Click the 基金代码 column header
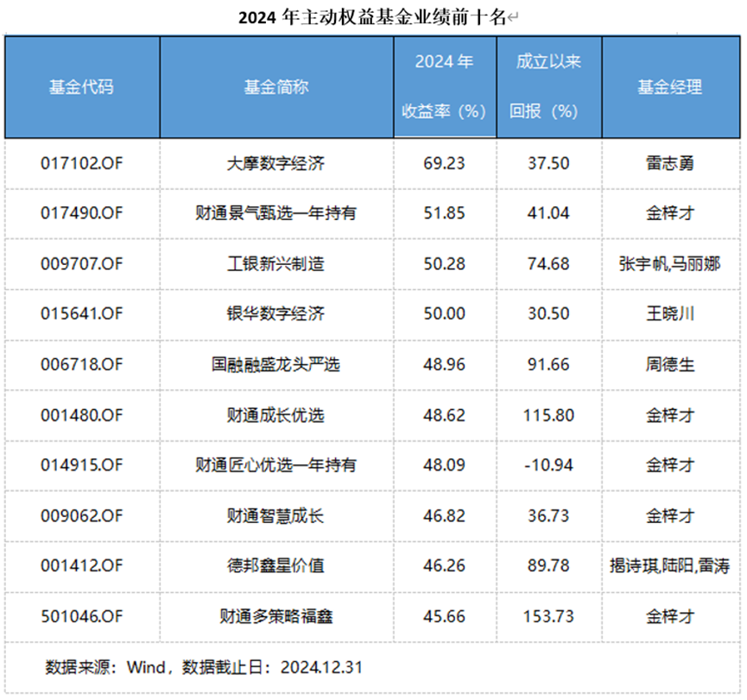Screen dimensions: 747x700 (81, 86)
